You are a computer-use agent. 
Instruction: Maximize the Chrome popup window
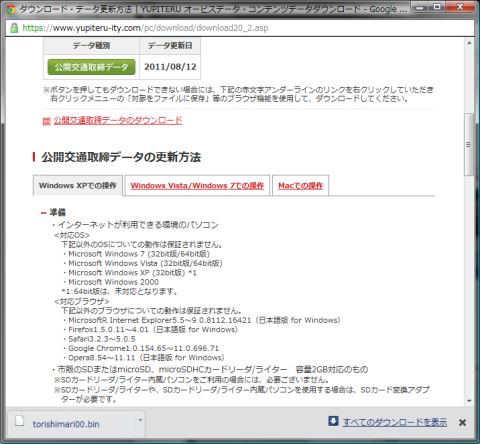point(437,7)
